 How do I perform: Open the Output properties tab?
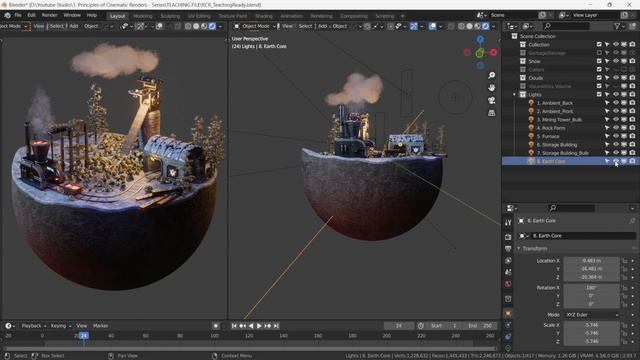508,249
